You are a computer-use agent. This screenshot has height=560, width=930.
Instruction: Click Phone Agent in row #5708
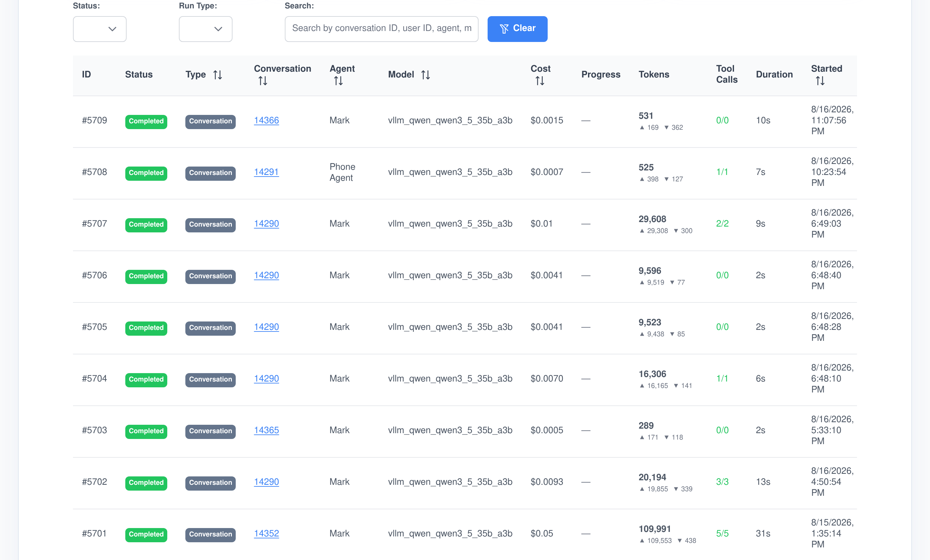click(342, 172)
